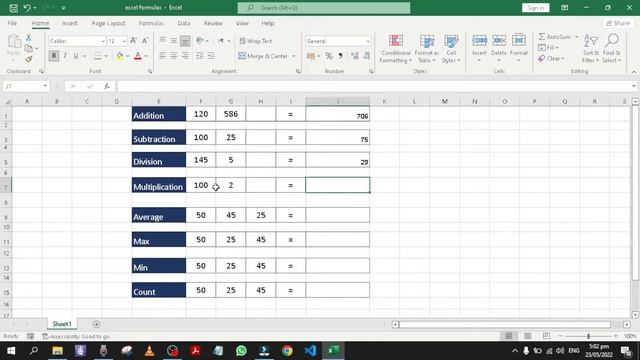Click the Decrease Indent icon

(x=200, y=56)
